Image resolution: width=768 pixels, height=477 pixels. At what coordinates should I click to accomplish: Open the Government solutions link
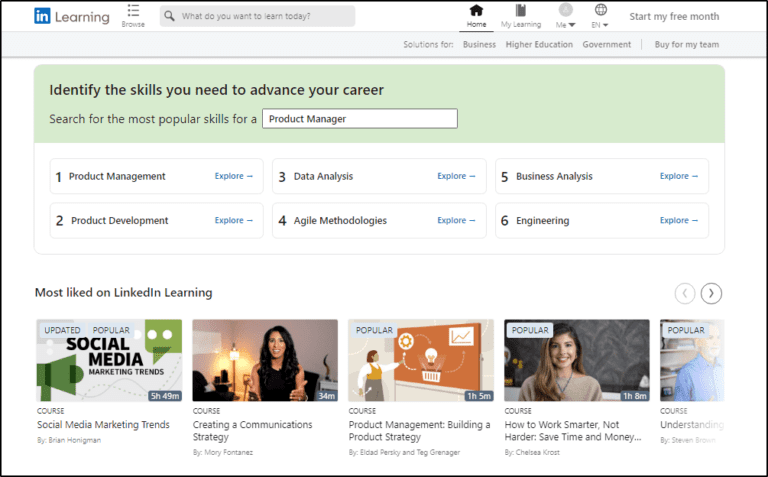coord(606,45)
